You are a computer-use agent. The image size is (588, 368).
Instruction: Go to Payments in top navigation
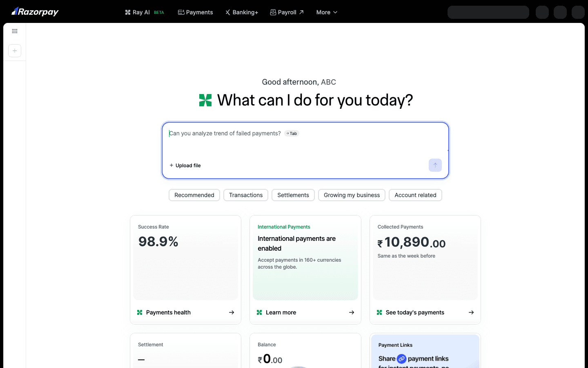[196, 12]
